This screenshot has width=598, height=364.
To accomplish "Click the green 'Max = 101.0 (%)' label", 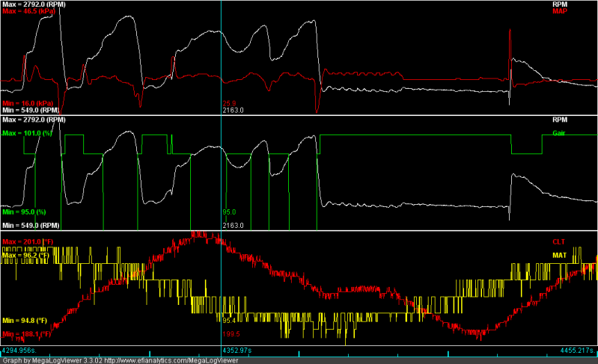I will point(27,133).
